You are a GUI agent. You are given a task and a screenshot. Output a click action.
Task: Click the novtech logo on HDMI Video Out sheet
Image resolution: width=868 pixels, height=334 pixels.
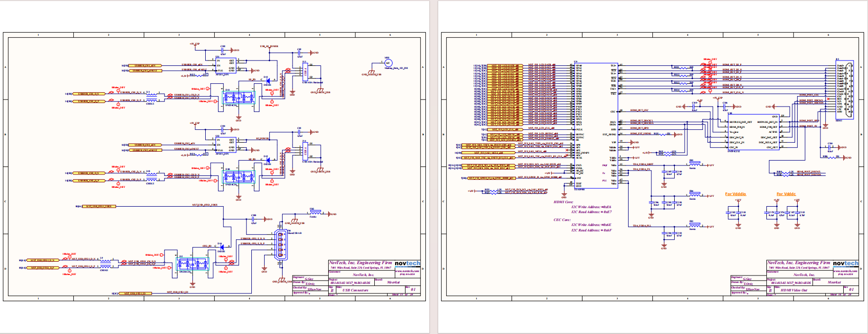tap(845, 264)
